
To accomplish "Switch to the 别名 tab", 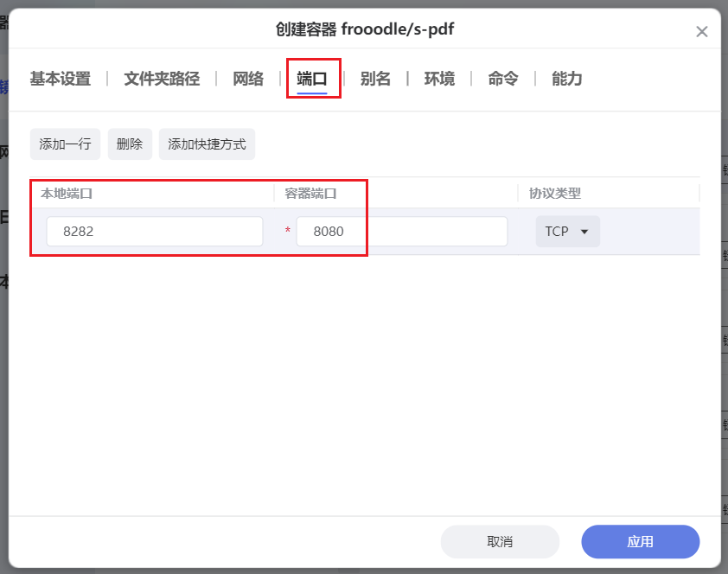I will 375,79.
